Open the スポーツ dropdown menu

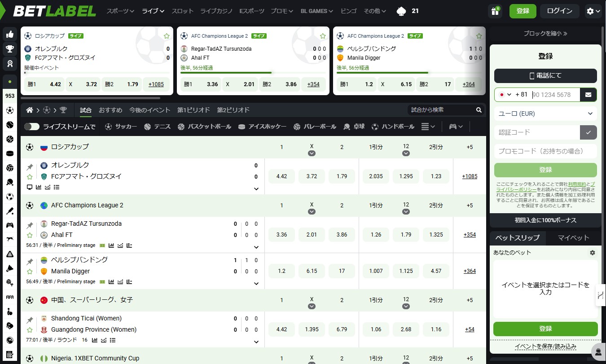(120, 11)
